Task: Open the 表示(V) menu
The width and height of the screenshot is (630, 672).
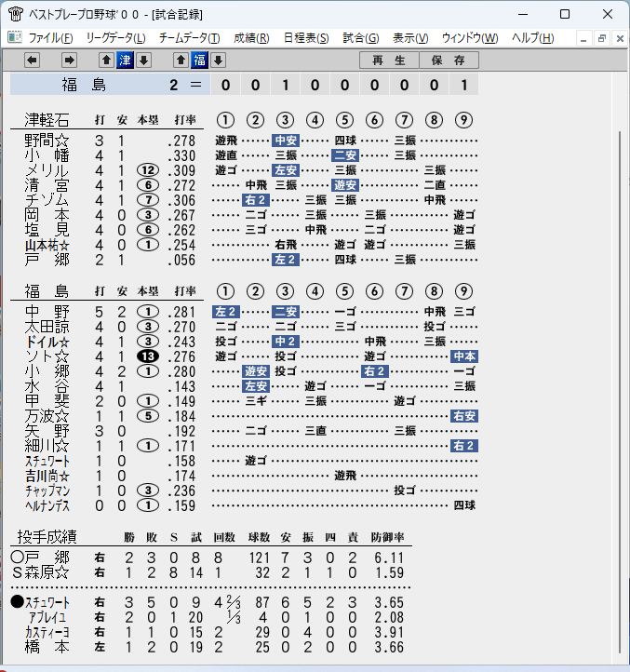Action: (x=410, y=38)
